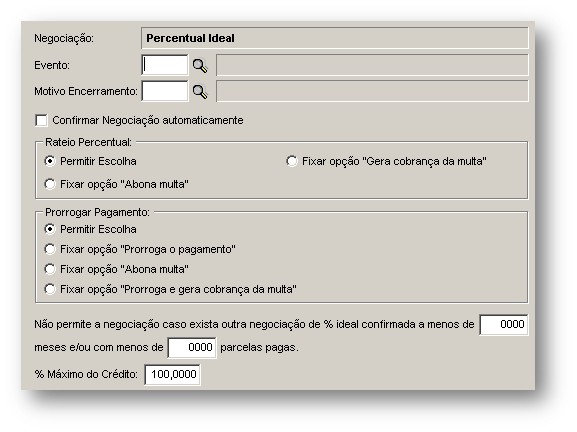Choose Fixar opção "Gera cobrança da multa"
Image resolution: width=577 pixels, height=432 pixels.
(x=291, y=161)
